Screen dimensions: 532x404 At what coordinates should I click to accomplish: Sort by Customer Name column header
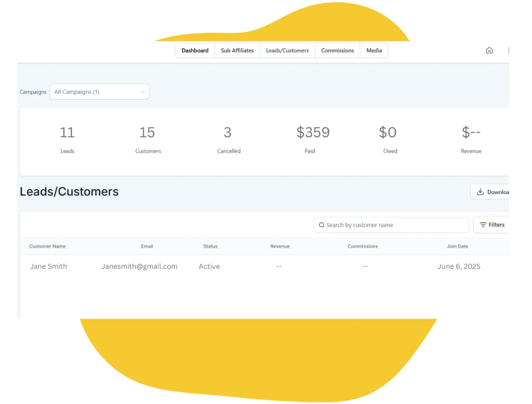[47, 246]
